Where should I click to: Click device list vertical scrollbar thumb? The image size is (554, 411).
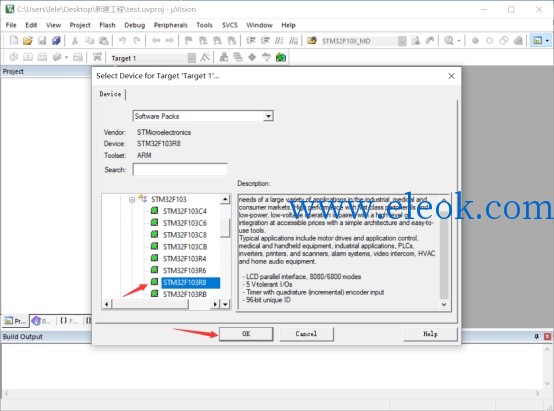(225, 228)
